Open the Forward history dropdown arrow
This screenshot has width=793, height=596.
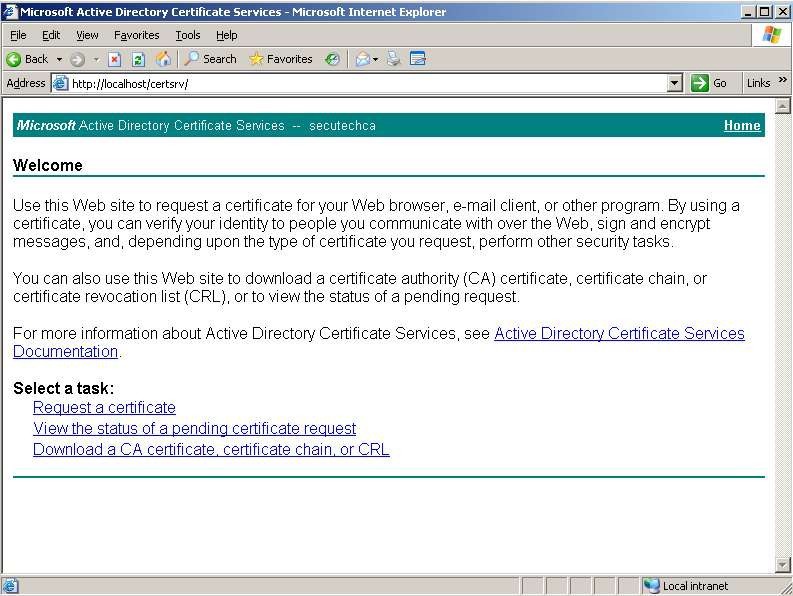96,59
